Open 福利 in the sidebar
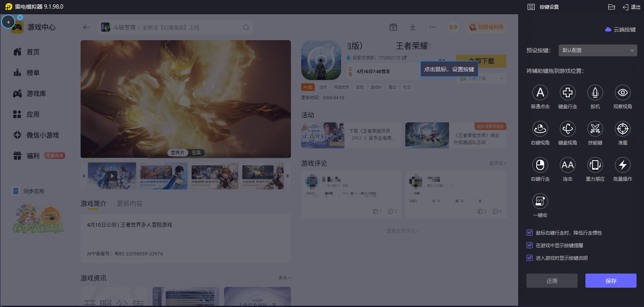644x307 pixels. 27,156
